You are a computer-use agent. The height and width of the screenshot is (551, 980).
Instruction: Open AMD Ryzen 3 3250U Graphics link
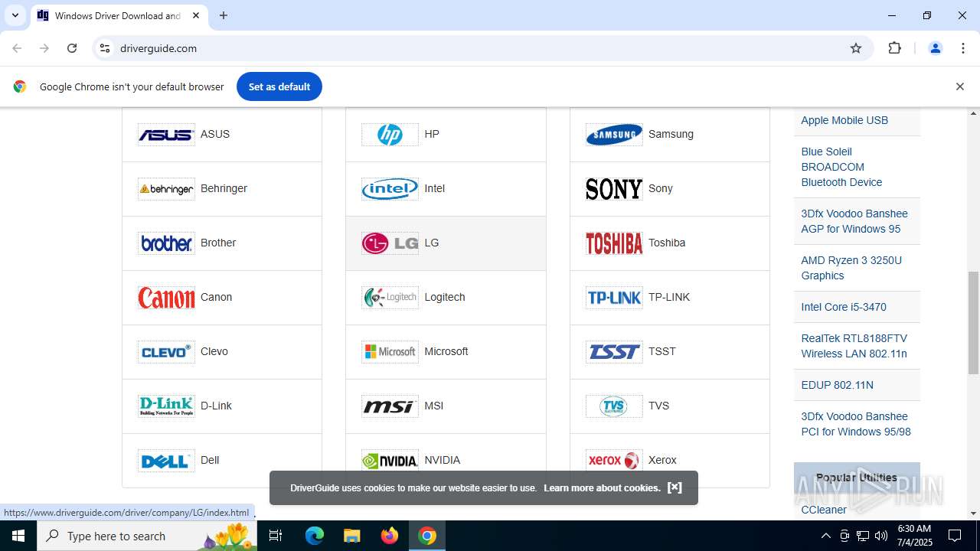click(851, 268)
